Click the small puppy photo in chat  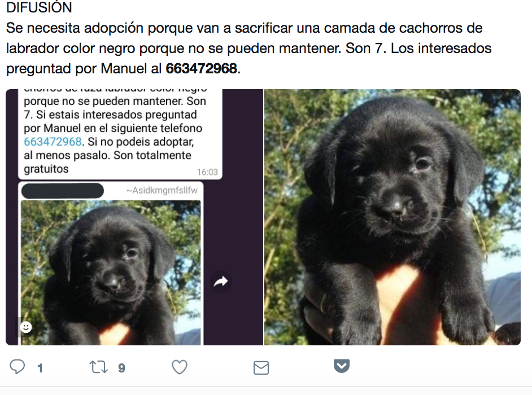[x=111, y=273]
